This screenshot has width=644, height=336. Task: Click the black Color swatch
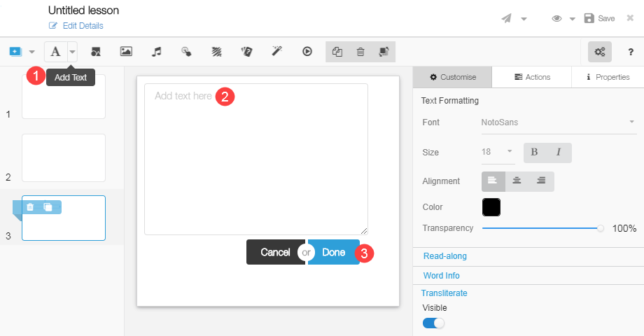491,207
